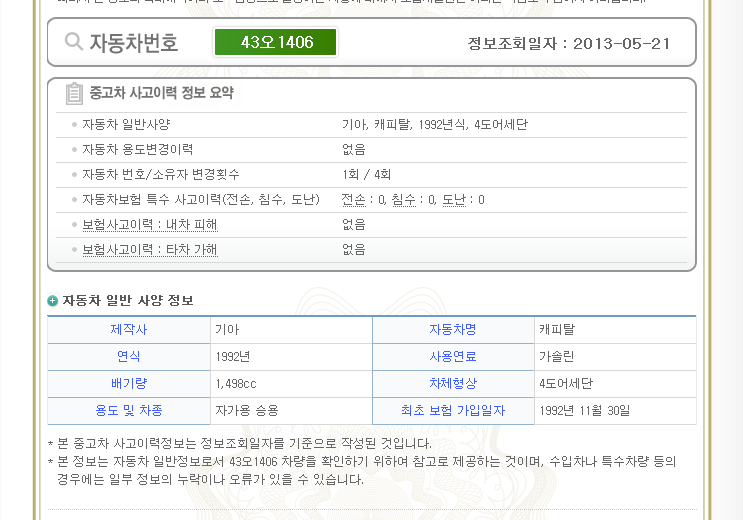Click the 자동차번호 label
The image size is (743, 520).
click(x=134, y=43)
